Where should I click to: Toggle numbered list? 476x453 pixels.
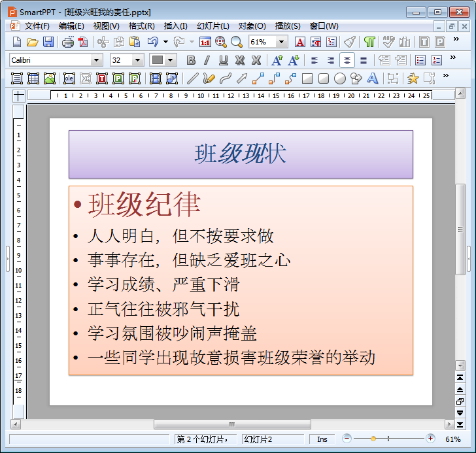coord(437,60)
